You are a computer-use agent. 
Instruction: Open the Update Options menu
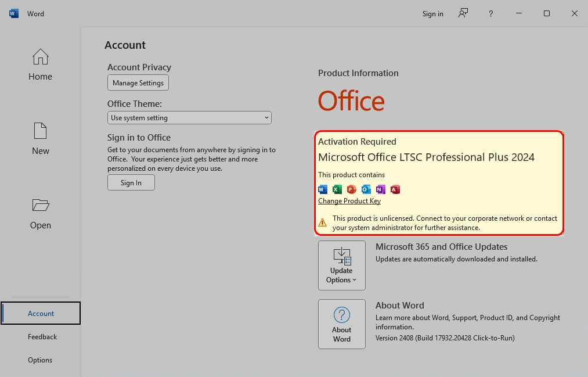pos(342,265)
